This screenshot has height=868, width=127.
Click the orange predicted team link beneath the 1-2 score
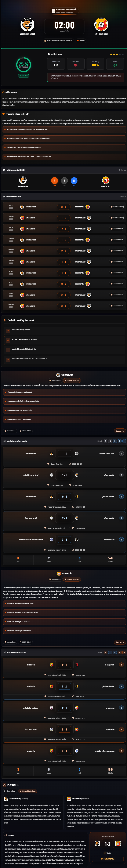[108, 859]
